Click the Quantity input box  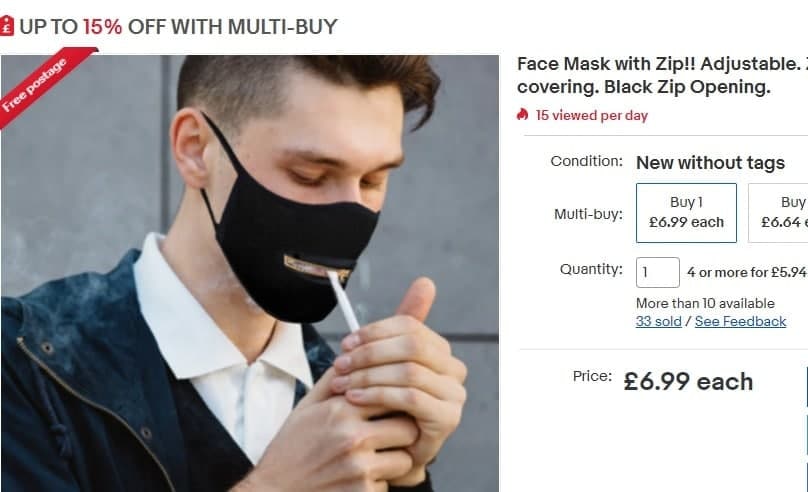coord(658,271)
